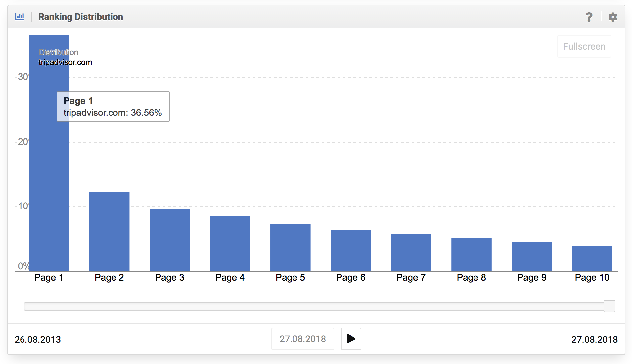Click the tripadvisor.com legend label
Screen dimensions: 632x364
point(65,62)
